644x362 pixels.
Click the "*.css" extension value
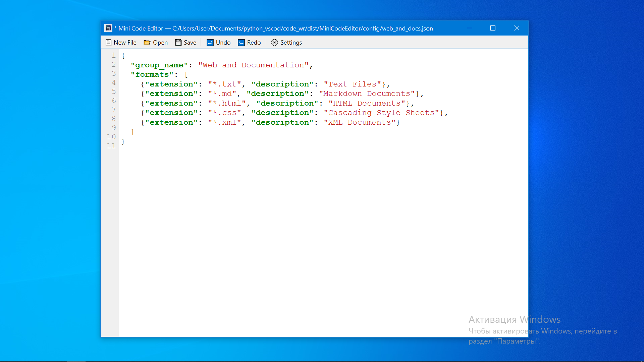[x=224, y=113]
